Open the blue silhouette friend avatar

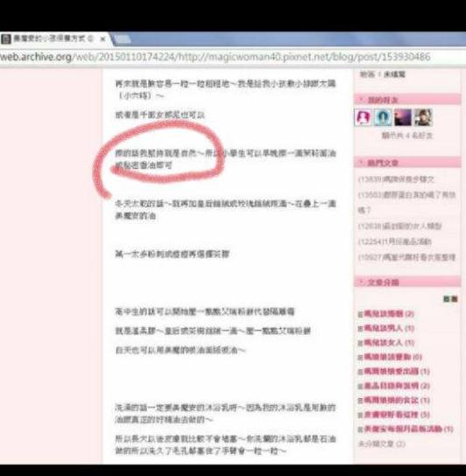pos(383,117)
